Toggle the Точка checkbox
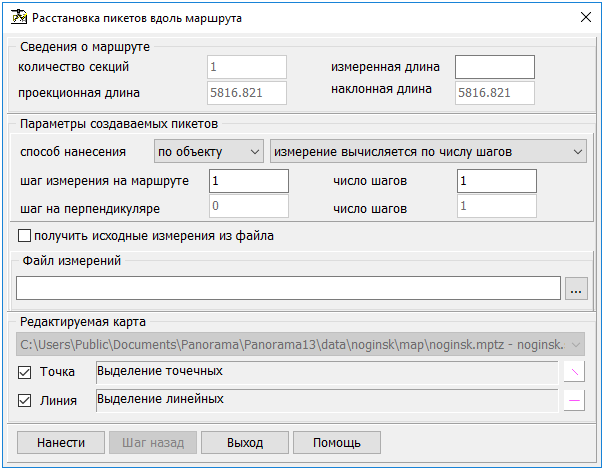 pos(25,372)
